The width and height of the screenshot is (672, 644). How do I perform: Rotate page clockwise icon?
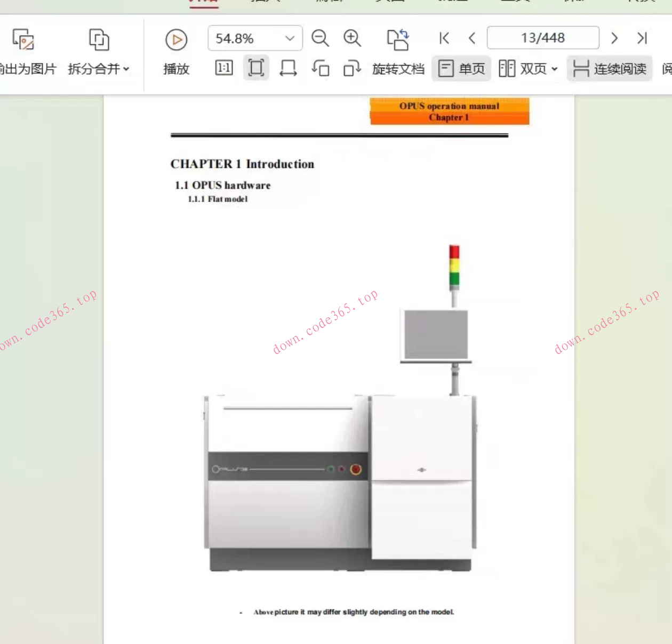352,68
